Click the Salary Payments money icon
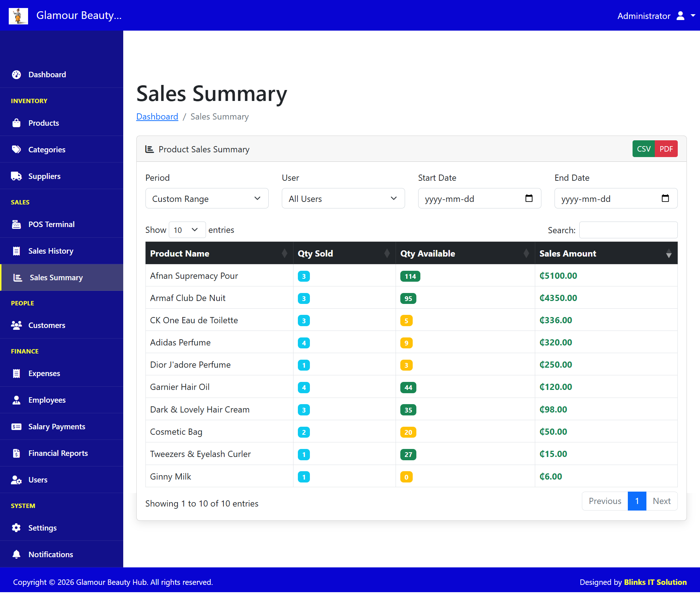This screenshot has height=598, width=700. pyautogui.click(x=16, y=427)
